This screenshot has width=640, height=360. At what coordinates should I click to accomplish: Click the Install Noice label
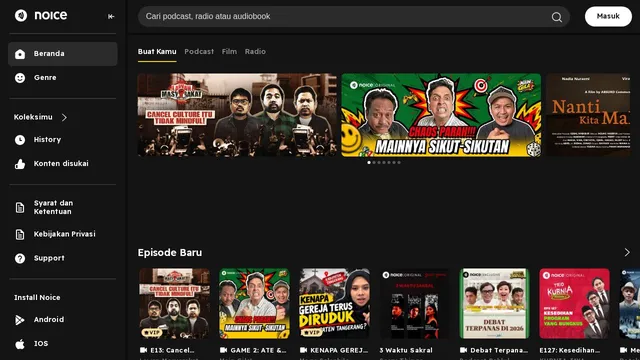pyautogui.click(x=37, y=298)
